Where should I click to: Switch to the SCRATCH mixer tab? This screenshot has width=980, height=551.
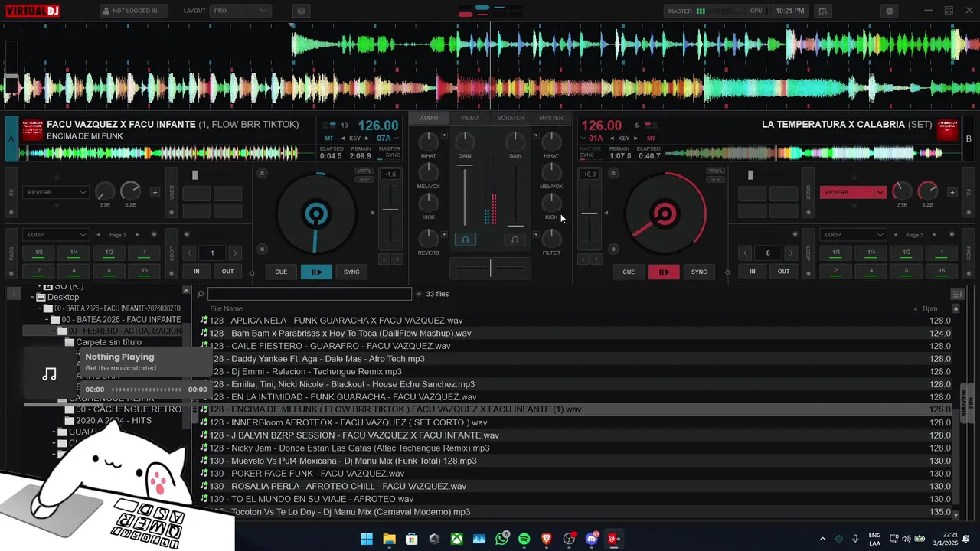point(511,118)
